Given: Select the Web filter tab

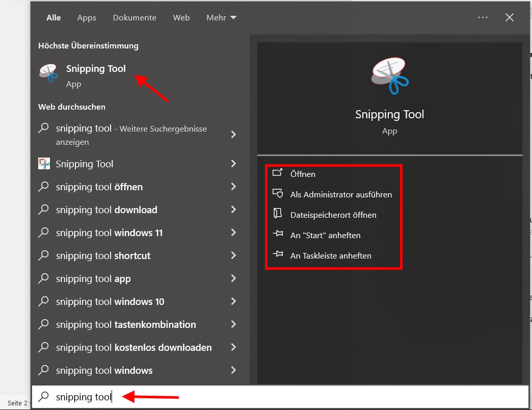Looking at the screenshot, I should (181, 18).
